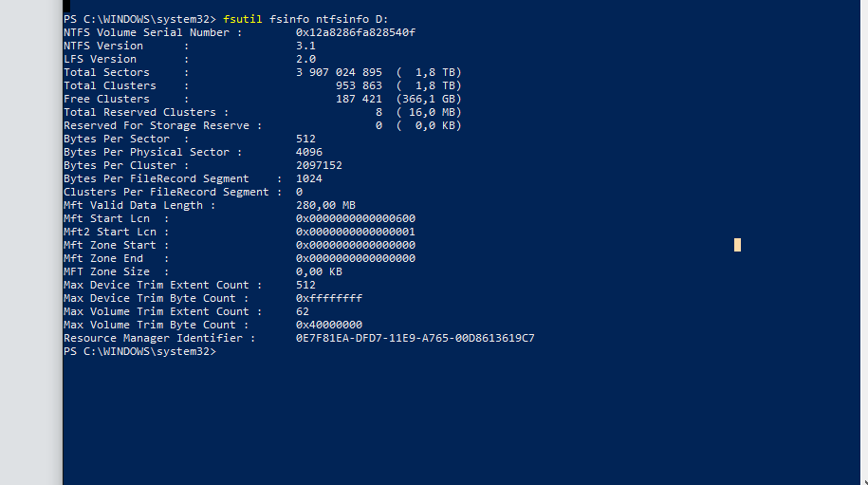Click the Mft Valid Data Length value
This screenshot has height=485, width=868.
[325, 205]
